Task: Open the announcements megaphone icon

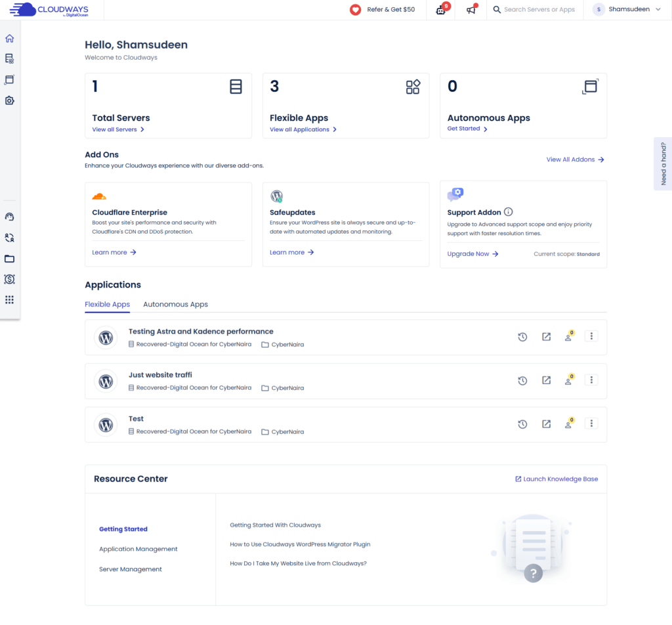Action: [471, 9]
